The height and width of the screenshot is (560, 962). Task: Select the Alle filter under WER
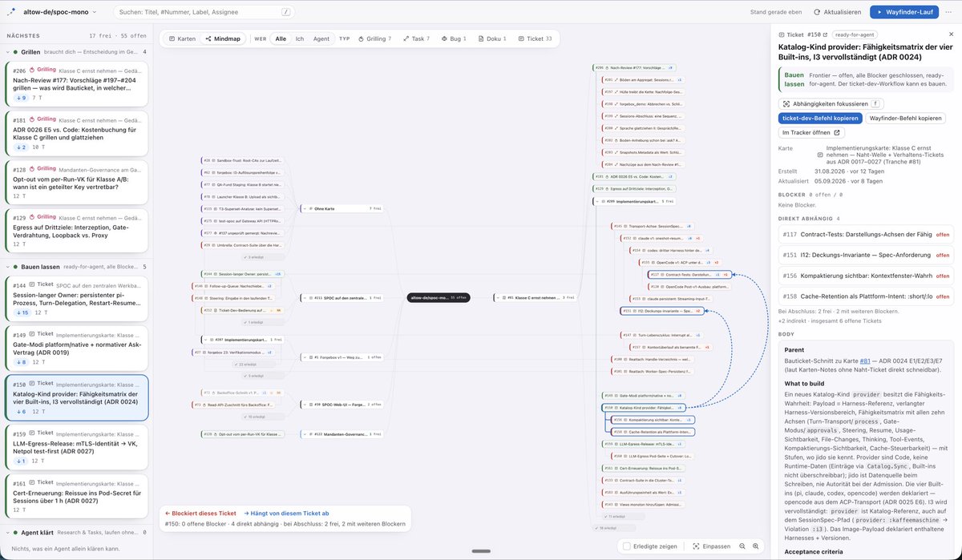point(281,38)
